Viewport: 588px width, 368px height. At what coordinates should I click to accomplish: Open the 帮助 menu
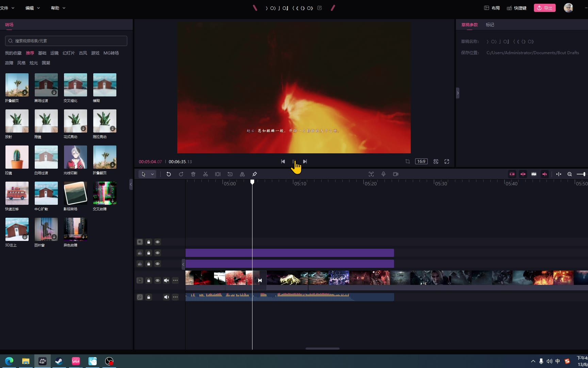tap(58, 8)
